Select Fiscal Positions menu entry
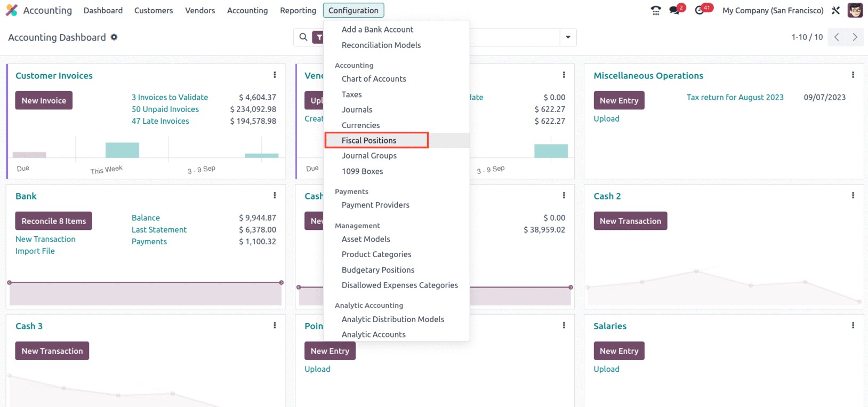Viewport: 868px width, 407px height. coord(369,140)
